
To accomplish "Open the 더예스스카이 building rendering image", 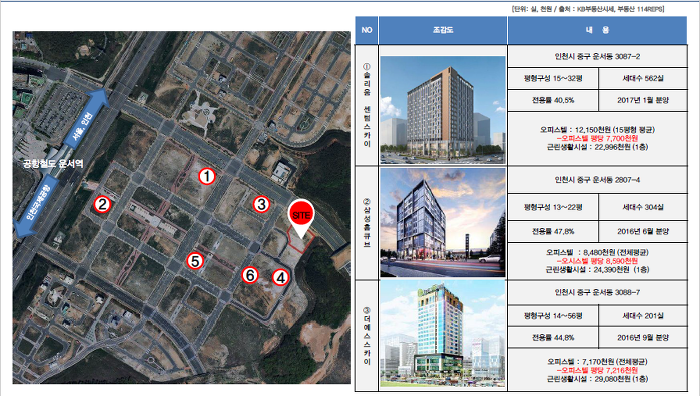I will pyautogui.click(x=443, y=334).
